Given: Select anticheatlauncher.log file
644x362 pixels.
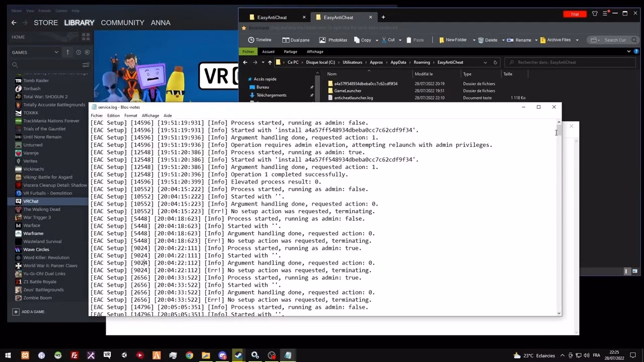Looking at the screenshot, I should (353, 98).
